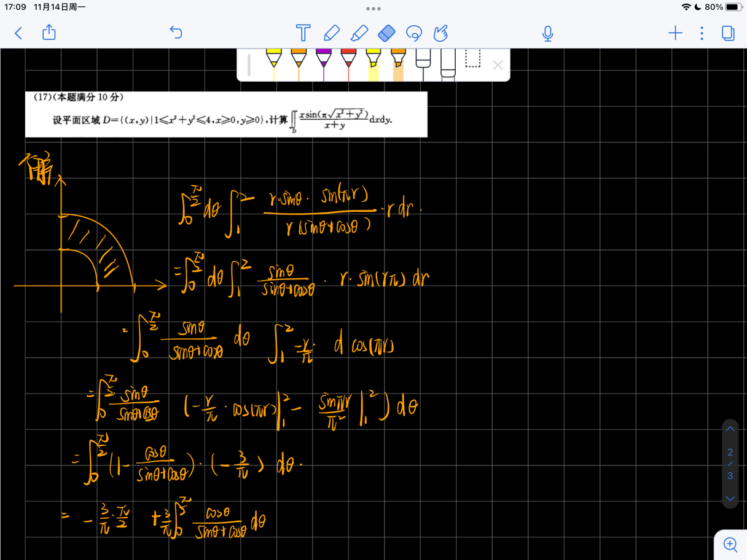Open the share/export menu
Screen dimensions: 747x560
point(49,32)
